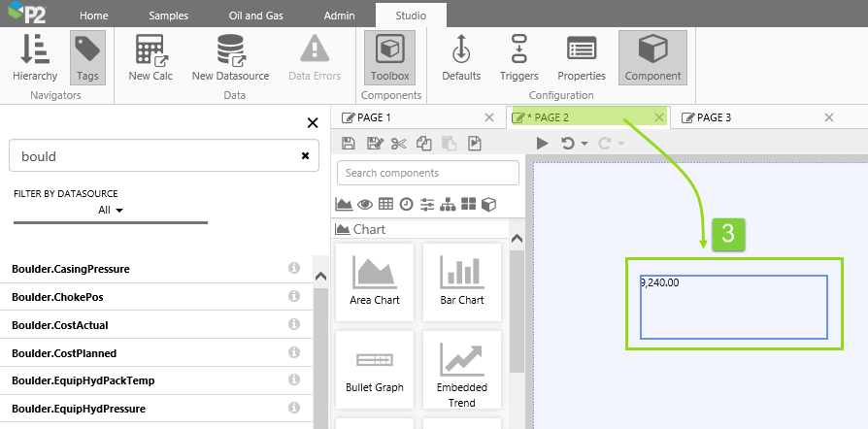Click the Play preview button
Screen dimensions: 868x429
tap(543, 144)
